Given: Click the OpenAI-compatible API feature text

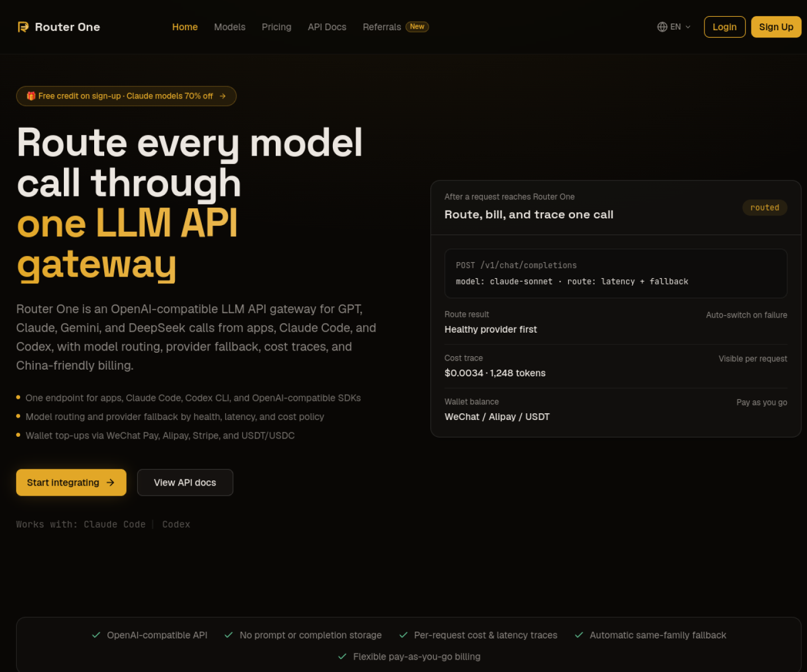Looking at the screenshot, I should [x=157, y=635].
